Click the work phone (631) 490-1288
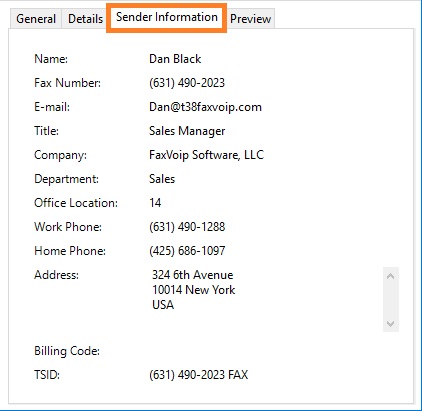Image resolution: width=422 pixels, height=411 pixels. click(187, 227)
